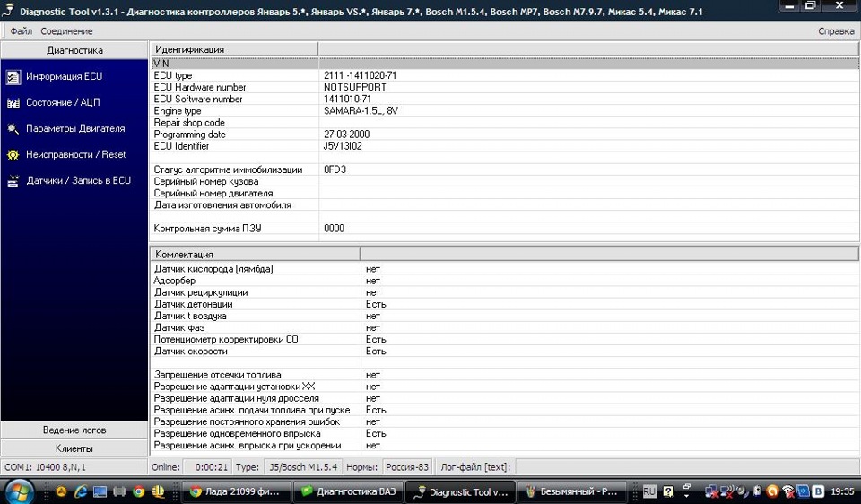Select the Датчик фаз row
This screenshot has height=504, width=861.
point(505,327)
